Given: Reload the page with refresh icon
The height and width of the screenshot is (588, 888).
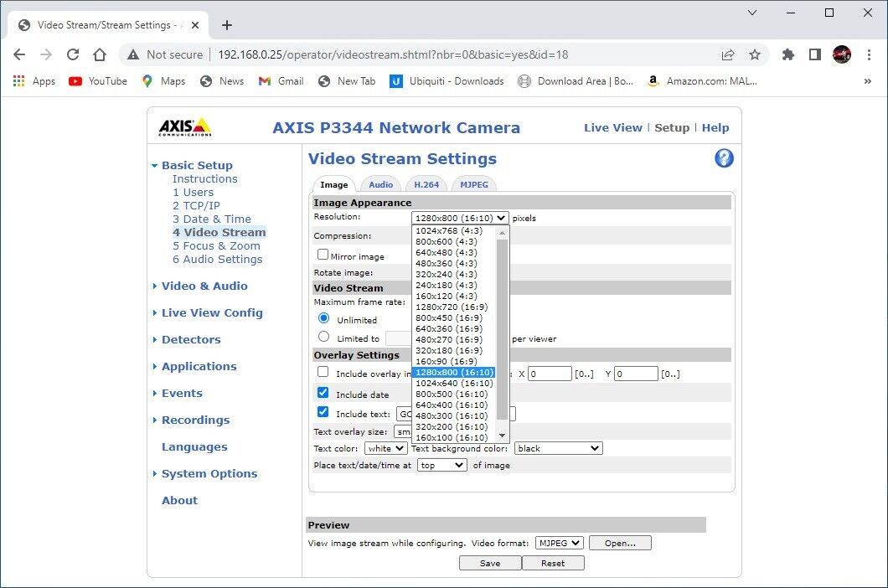Looking at the screenshot, I should pyautogui.click(x=73, y=54).
